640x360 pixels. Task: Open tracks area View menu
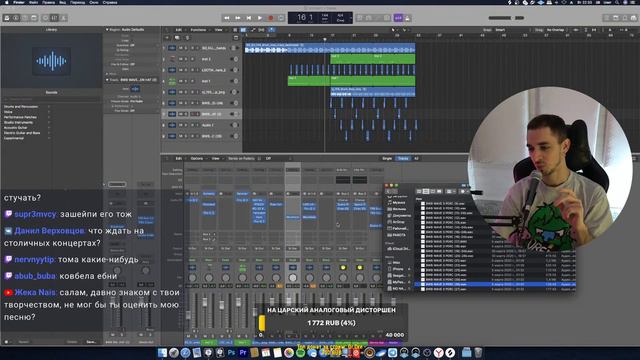point(219,30)
